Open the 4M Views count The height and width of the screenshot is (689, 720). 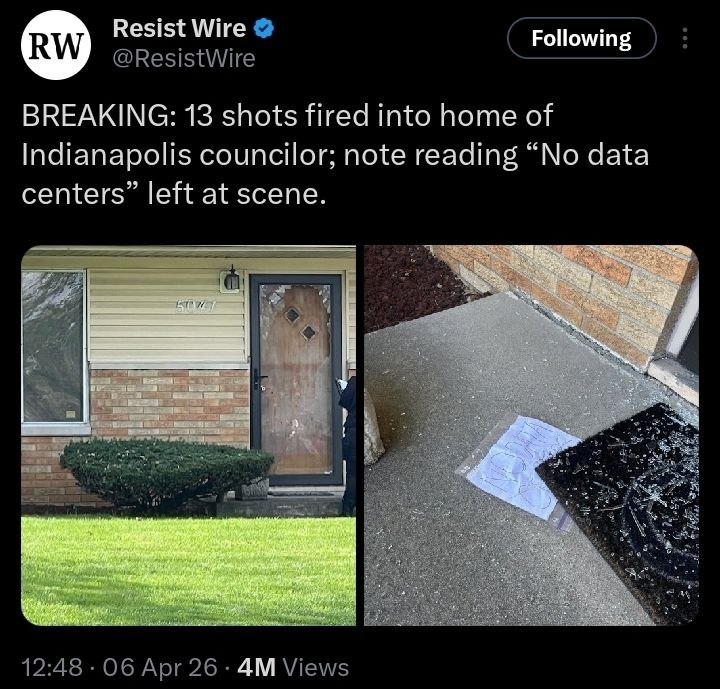point(293,667)
